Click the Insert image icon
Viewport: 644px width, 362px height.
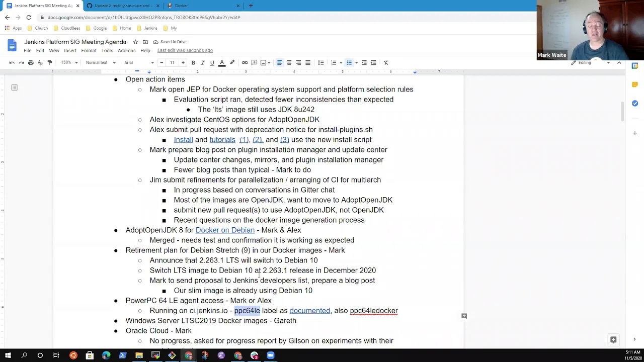pos(263,63)
